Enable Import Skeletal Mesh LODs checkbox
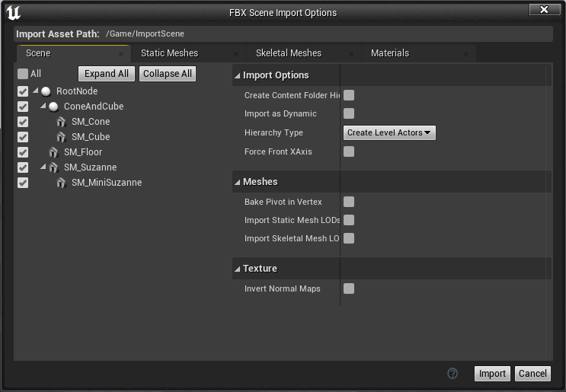This screenshot has height=392, width=566. pos(349,238)
